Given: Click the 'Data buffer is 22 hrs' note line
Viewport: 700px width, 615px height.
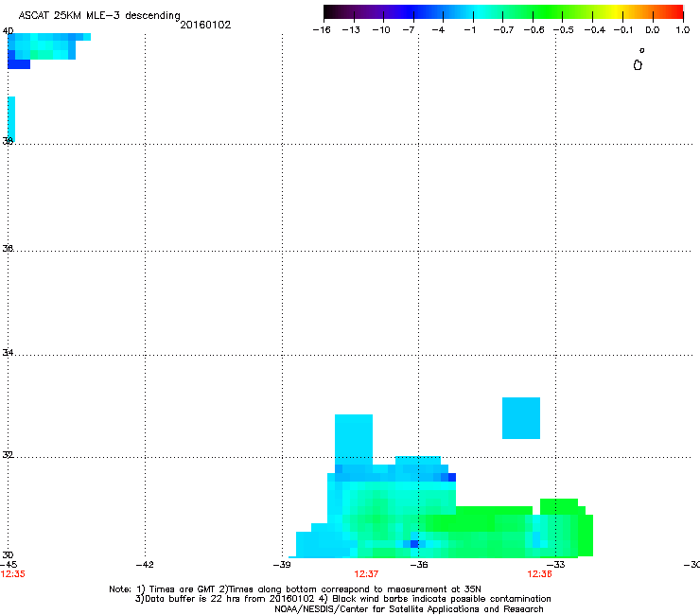Looking at the screenshot, I should click(x=342, y=599).
